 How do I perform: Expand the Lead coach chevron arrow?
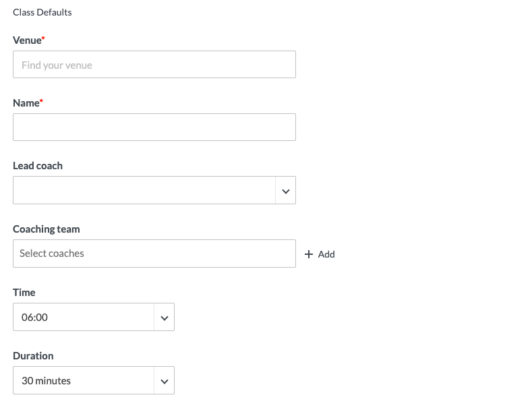click(285, 191)
